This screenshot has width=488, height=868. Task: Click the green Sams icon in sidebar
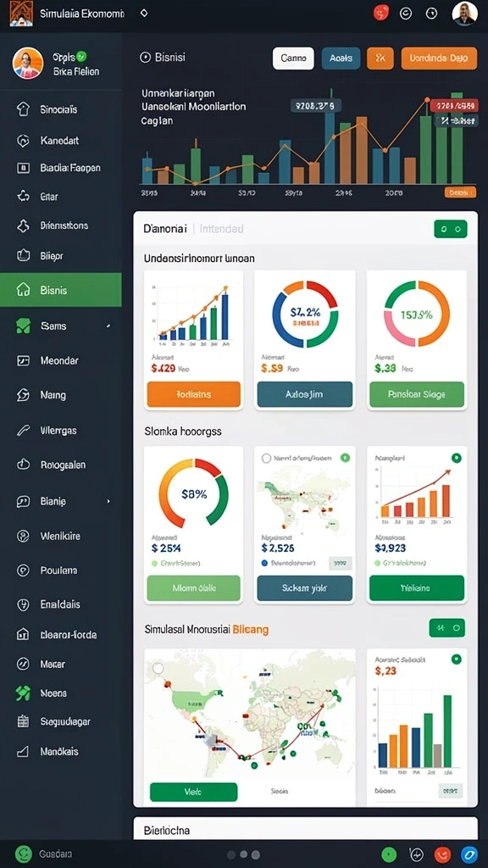23,326
